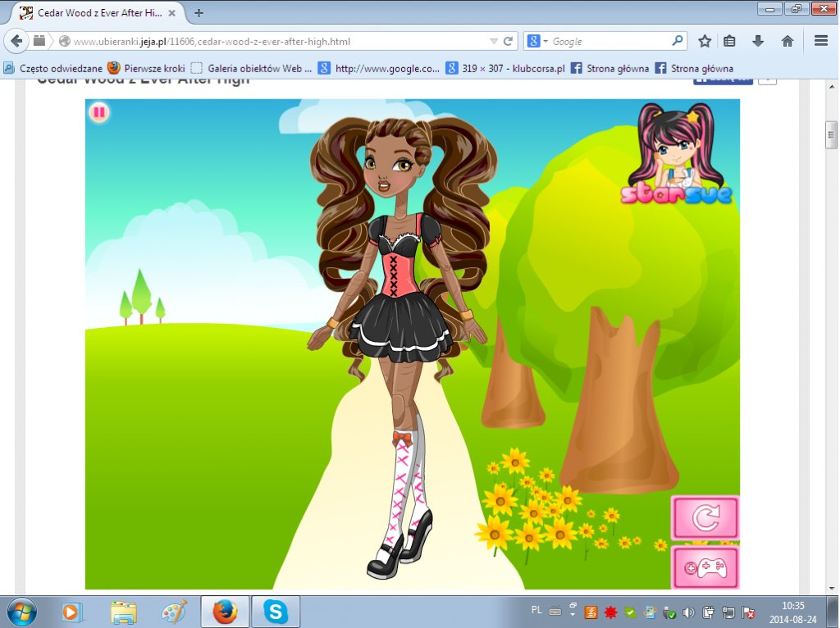Click the green checkmark tray icon
The image size is (840, 628).
click(x=630, y=612)
